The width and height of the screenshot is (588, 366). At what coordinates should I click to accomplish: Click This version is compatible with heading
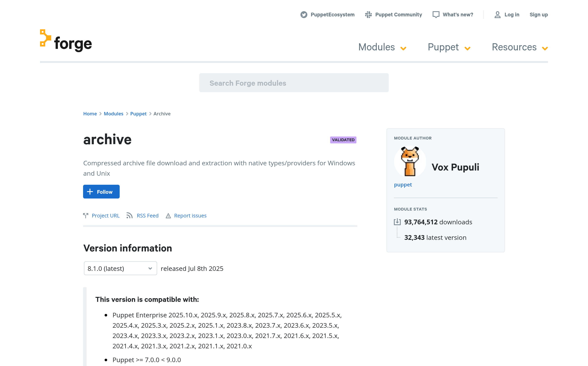coord(147,300)
